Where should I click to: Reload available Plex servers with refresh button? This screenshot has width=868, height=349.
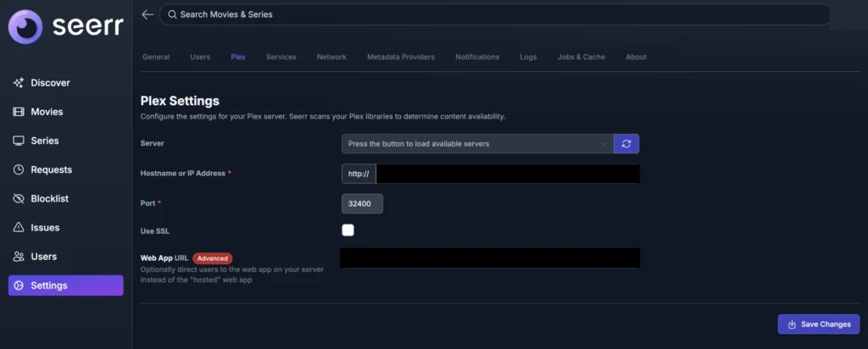pos(626,144)
